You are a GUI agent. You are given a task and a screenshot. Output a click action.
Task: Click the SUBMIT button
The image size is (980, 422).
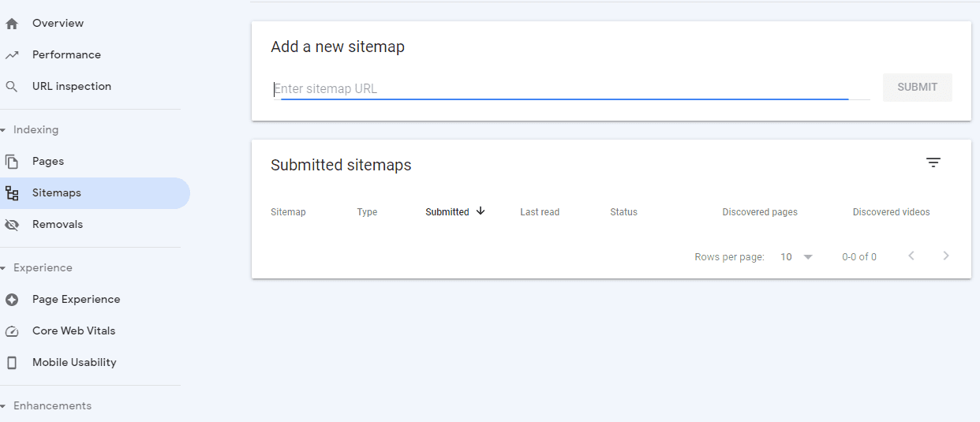(x=918, y=88)
